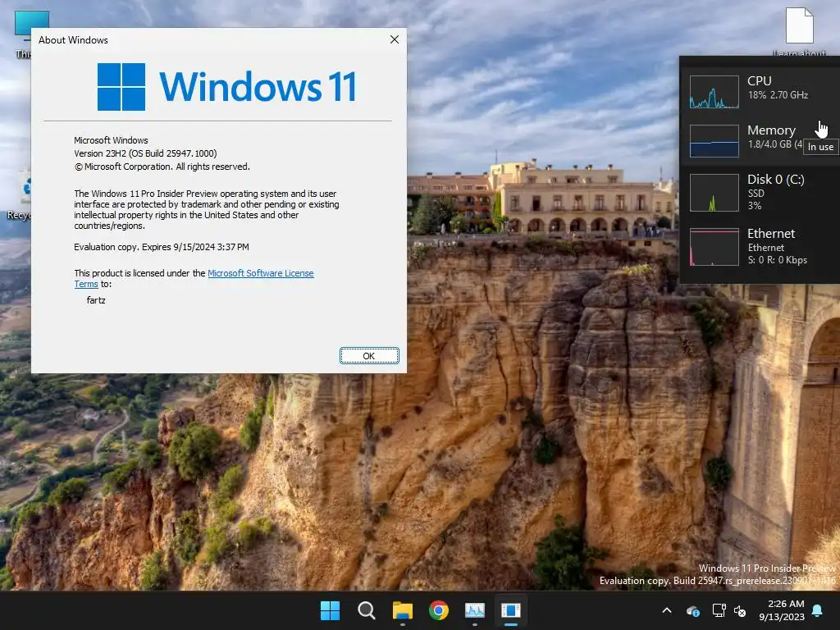The width and height of the screenshot is (840, 630).
Task: Switch to the About Windows taskbar icon
Action: coord(511,610)
